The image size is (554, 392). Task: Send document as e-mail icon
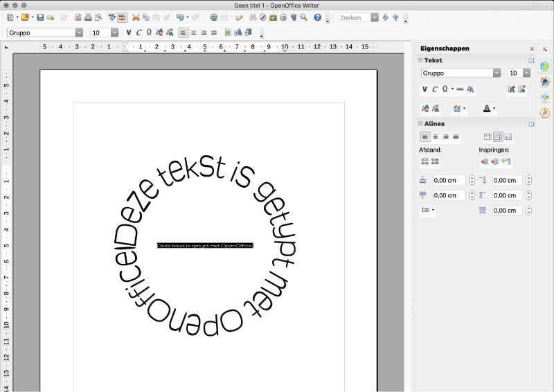51,17
